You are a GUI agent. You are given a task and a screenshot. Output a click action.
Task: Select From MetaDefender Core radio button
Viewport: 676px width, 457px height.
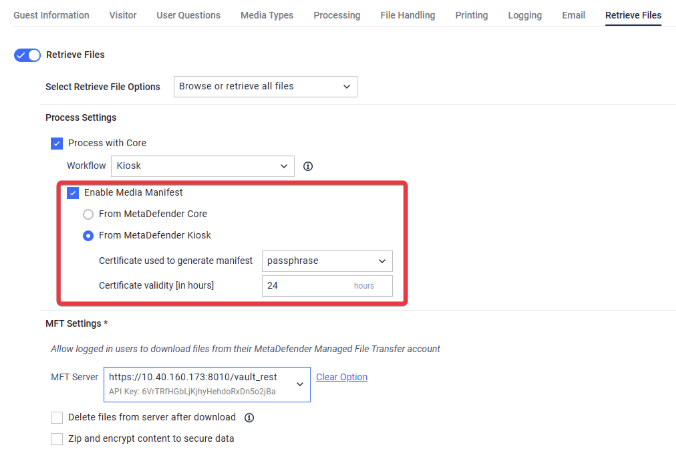point(89,214)
